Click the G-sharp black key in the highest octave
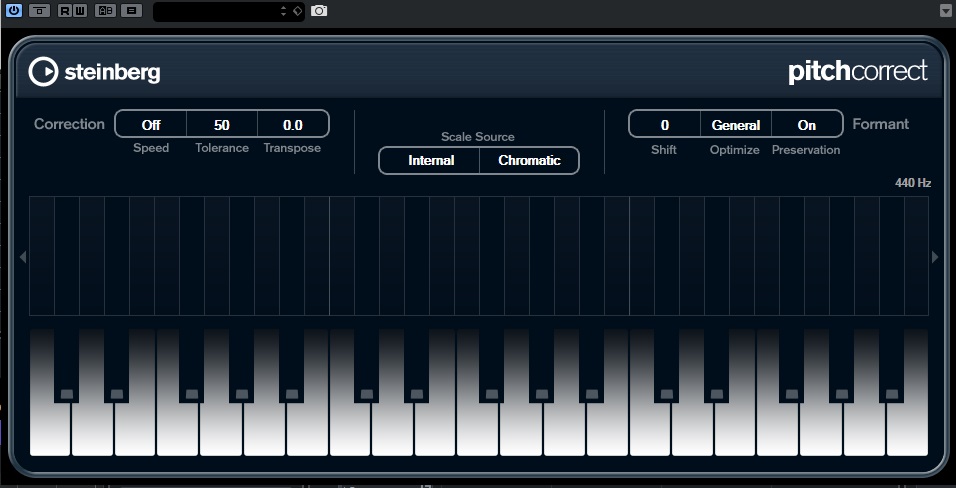Image resolution: width=956 pixels, height=488 pixels. click(x=841, y=366)
